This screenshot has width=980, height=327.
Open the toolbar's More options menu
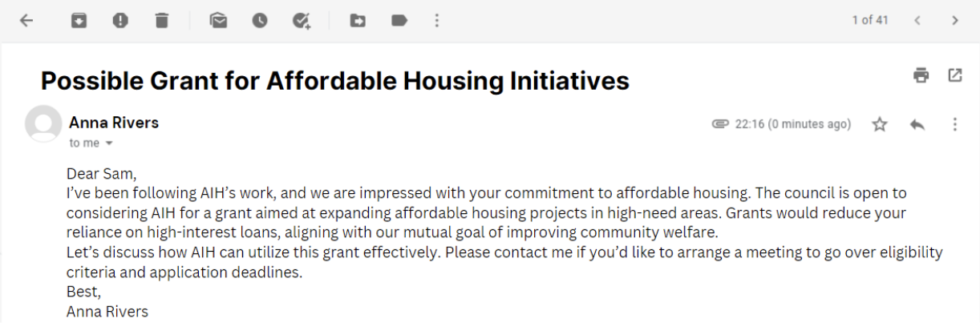coord(436,21)
